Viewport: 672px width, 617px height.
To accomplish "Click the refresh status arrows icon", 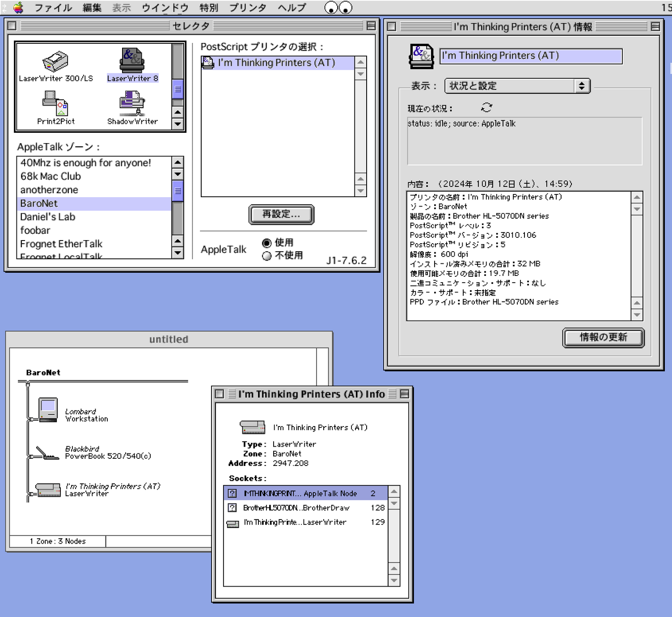I will click(486, 107).
